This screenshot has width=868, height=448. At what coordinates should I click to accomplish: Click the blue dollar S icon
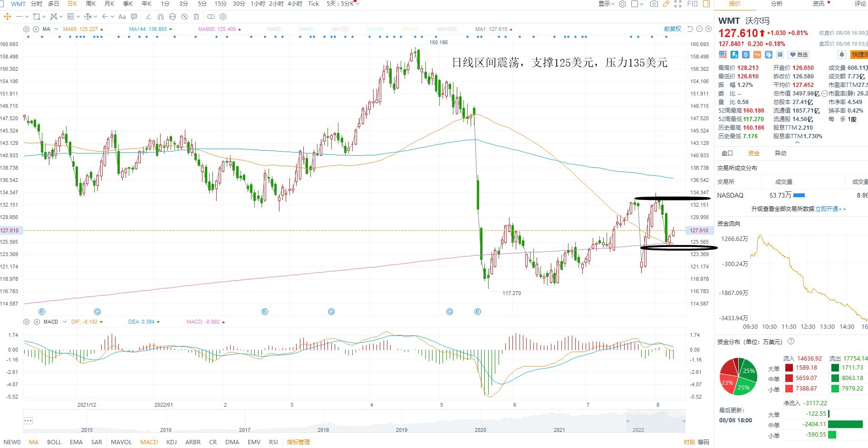746,55
